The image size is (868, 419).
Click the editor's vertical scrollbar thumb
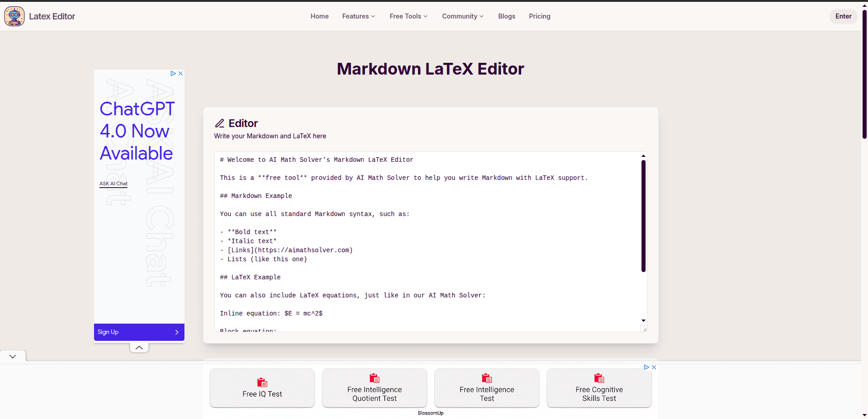643,216
